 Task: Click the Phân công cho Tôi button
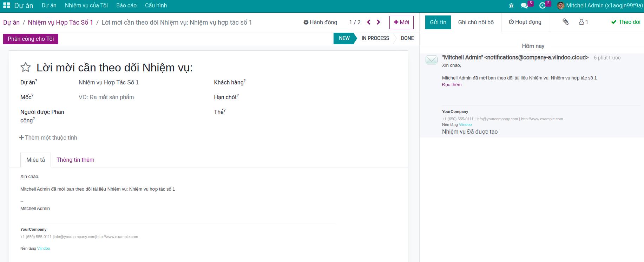[31, 39]
